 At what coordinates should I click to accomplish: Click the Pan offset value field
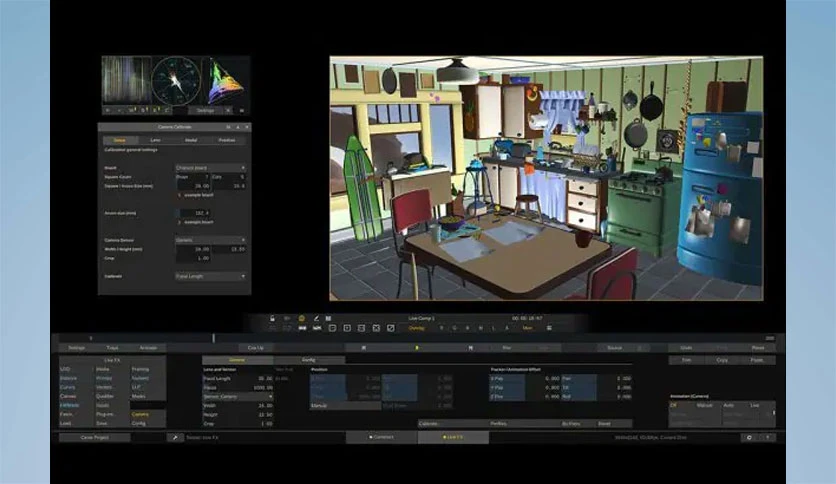[614, 378]
